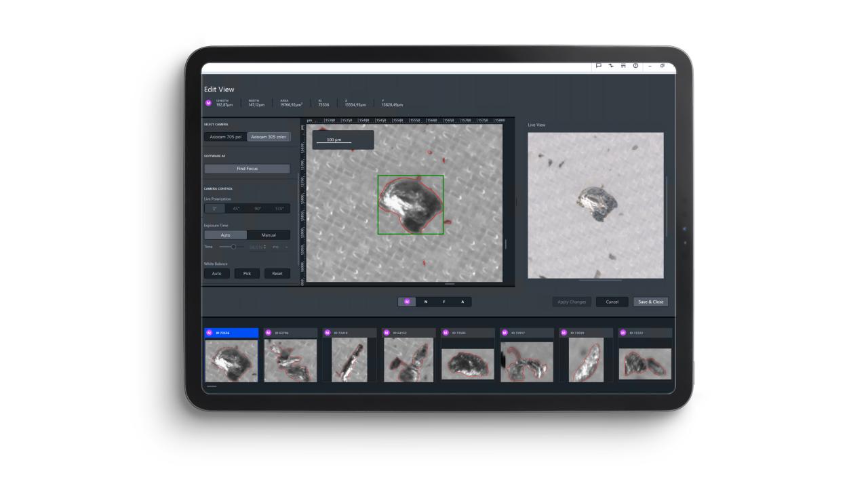Screen dimensions: 868x488
Task: Enable the 135° polarization setting
Action: (x=280, y=208)
